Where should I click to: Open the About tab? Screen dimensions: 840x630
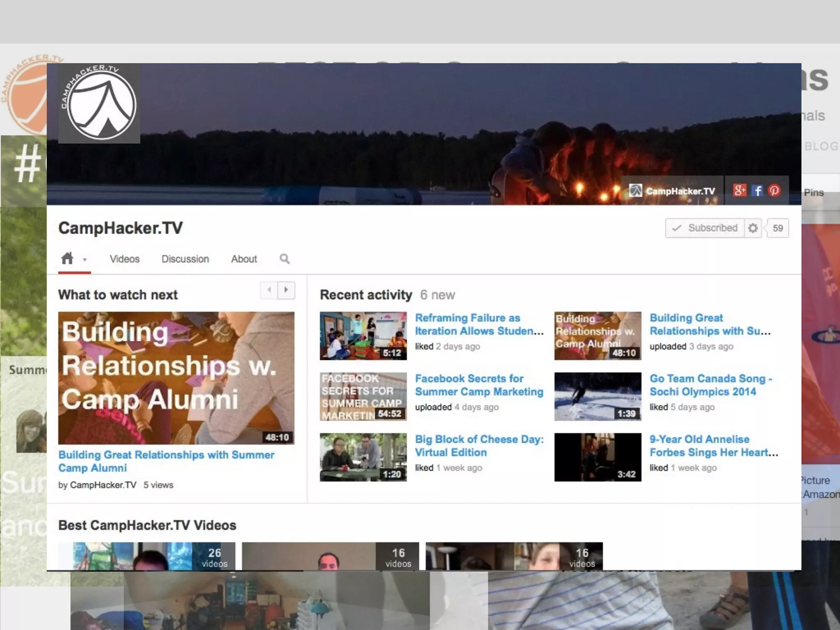(x=244, y=259)
